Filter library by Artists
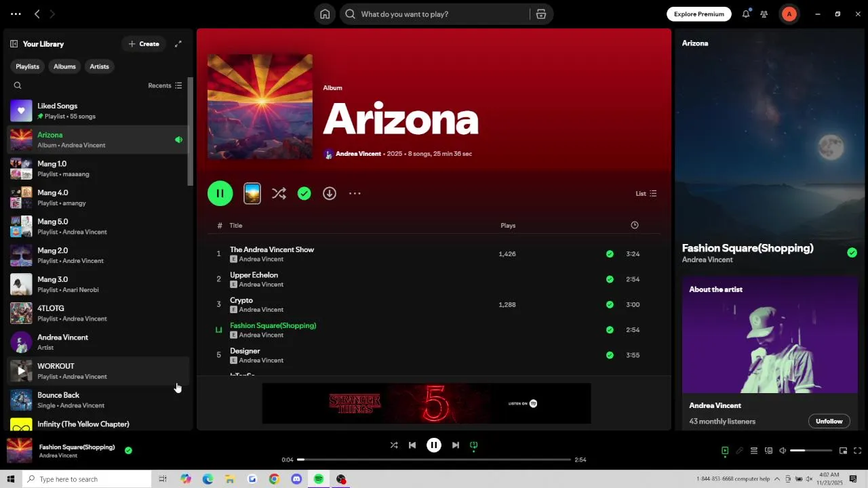868x488 pixels. click(99, 66)
